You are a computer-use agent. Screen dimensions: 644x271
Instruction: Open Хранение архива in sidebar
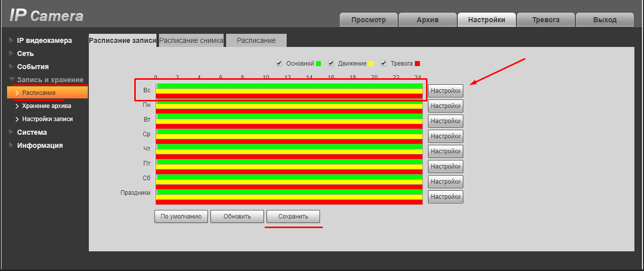[x=46, y=106]
